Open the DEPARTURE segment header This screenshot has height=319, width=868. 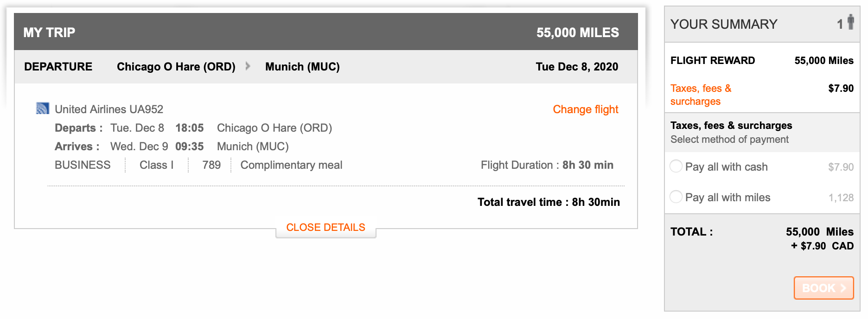click(x=58, y=66)
